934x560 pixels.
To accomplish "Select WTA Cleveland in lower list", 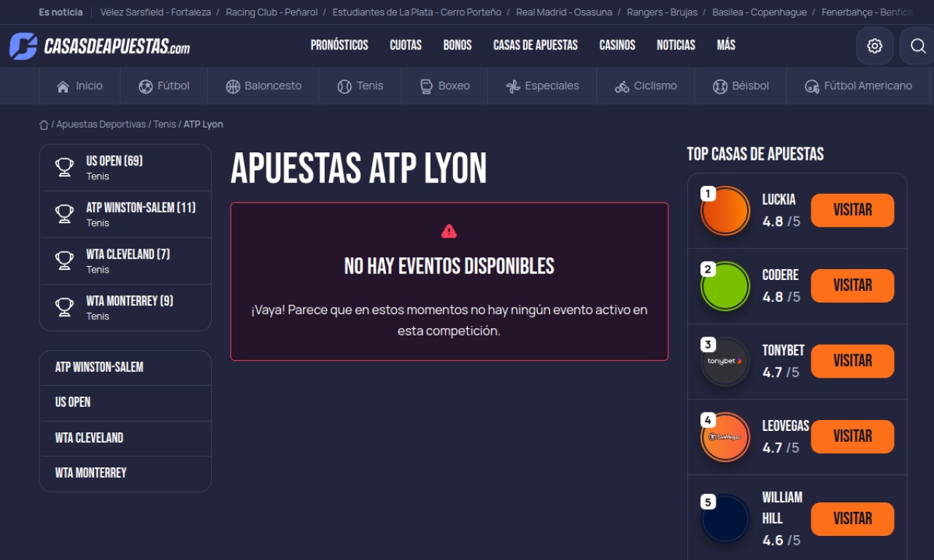I will [x=125, y=438].
